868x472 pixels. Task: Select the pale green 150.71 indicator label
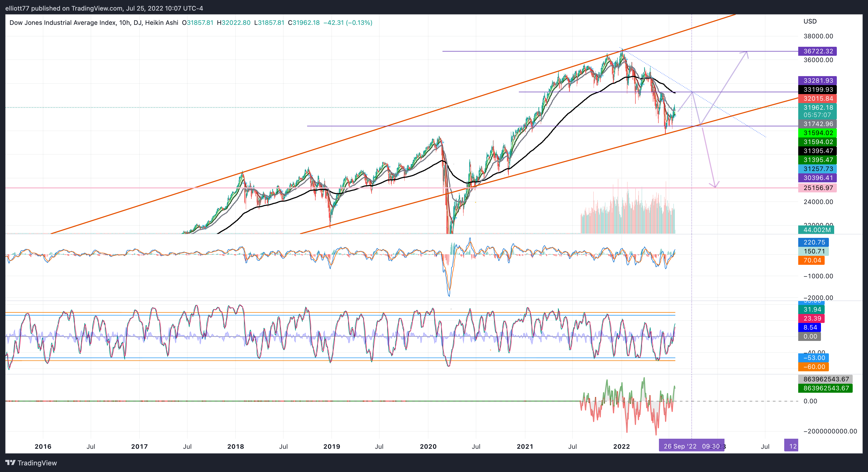tap(813, 251)
